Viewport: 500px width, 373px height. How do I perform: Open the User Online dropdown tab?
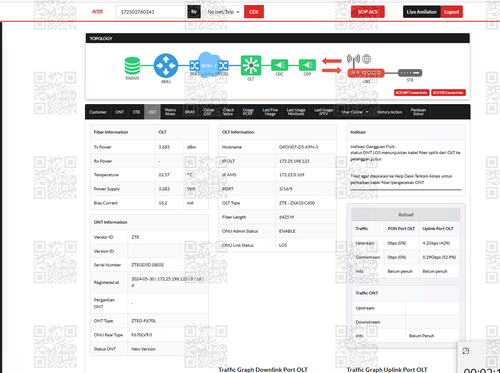coord(355,112)
